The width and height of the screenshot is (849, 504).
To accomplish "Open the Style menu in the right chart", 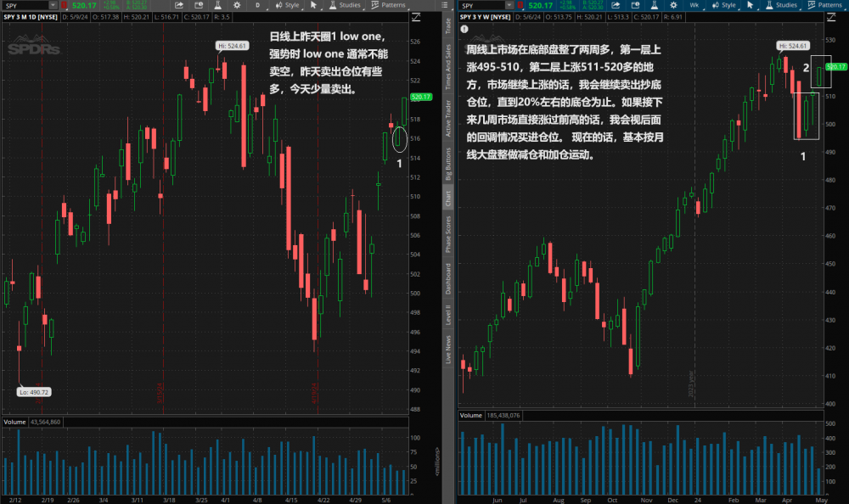I will [724, 5].
